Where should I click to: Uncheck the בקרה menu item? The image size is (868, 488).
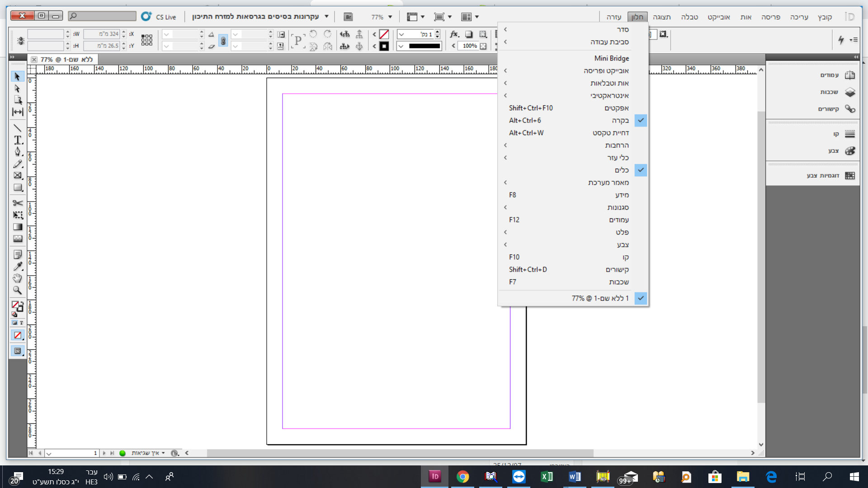click(620, 120)
